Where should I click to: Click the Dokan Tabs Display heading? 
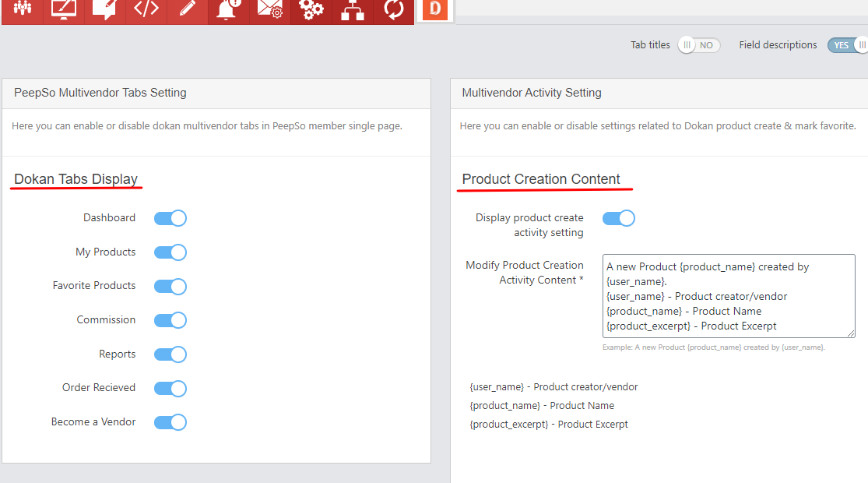click(76, 179)
